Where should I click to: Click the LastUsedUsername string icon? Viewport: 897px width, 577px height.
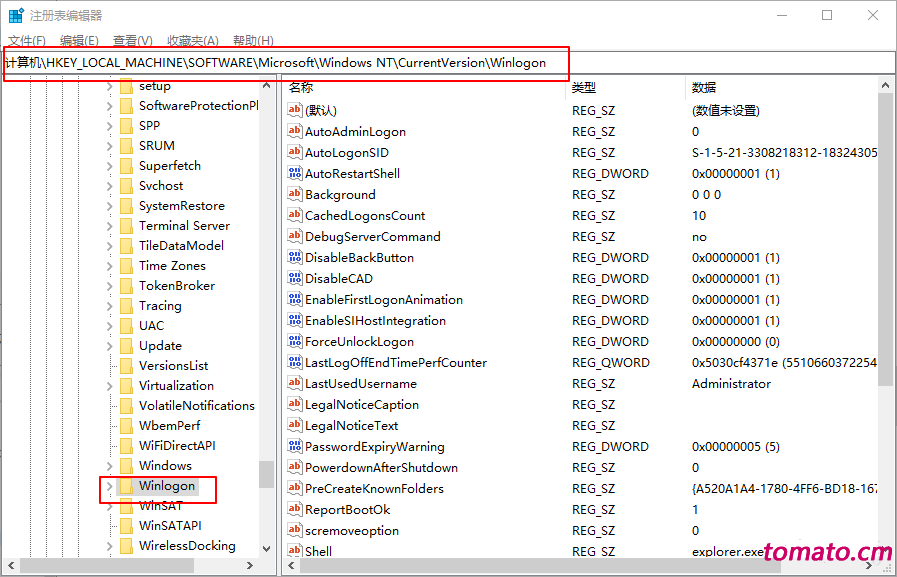[x=295, y=383]
